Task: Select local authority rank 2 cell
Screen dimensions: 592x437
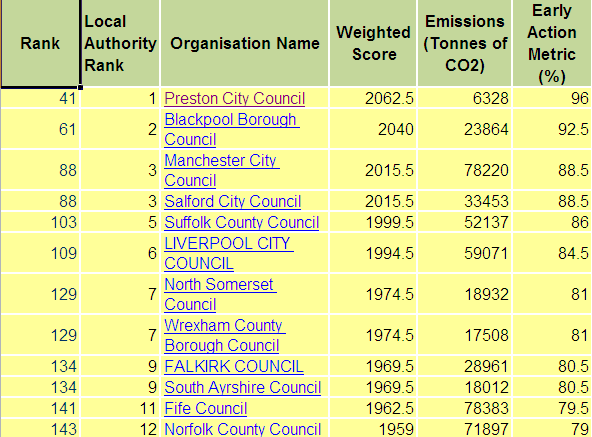Action: coord(120,130)
